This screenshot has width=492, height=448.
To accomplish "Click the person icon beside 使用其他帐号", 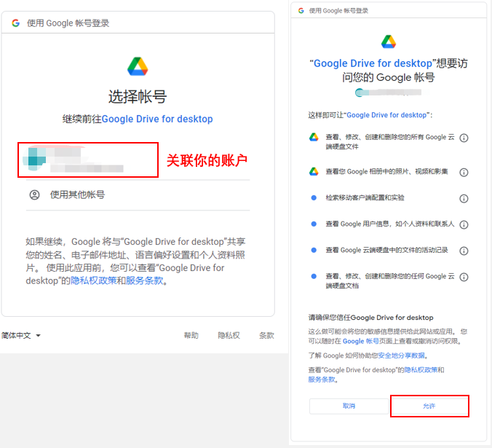I will (x=34, y=195).
